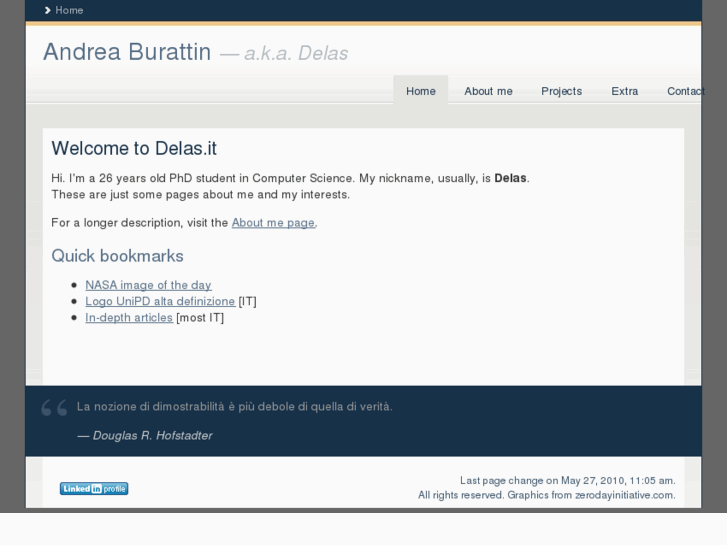
Task: Click the Quick bookmarks heading
Action: [x=117, y=256]
